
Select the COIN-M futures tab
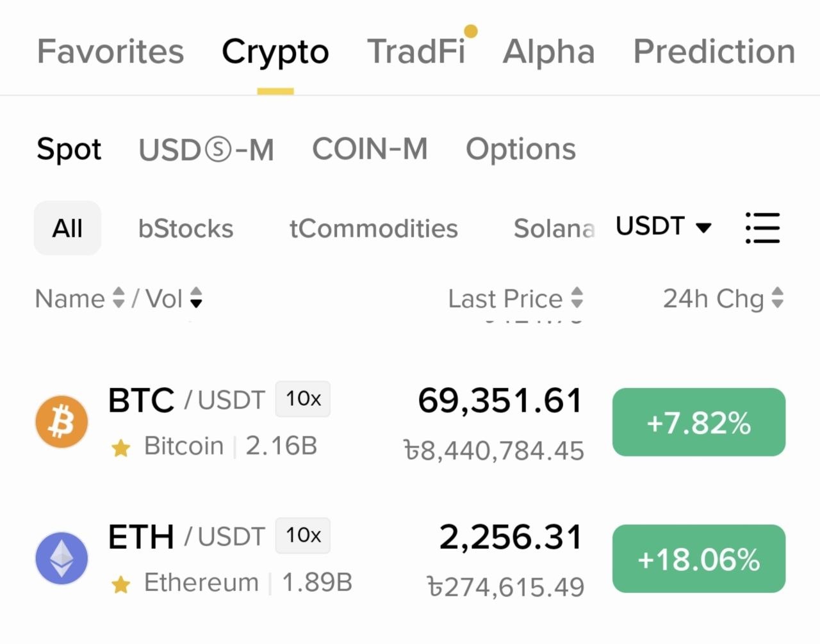coord(370,149)
